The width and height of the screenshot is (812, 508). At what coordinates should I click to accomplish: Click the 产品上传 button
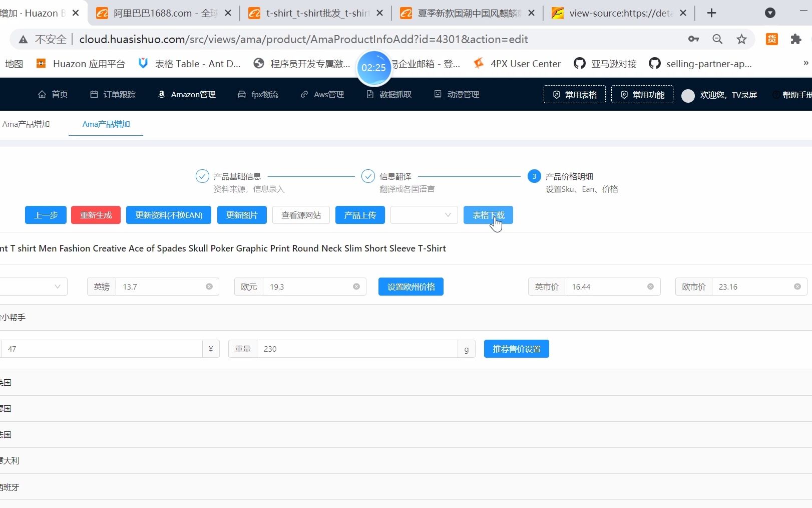[x=360, y=215]
